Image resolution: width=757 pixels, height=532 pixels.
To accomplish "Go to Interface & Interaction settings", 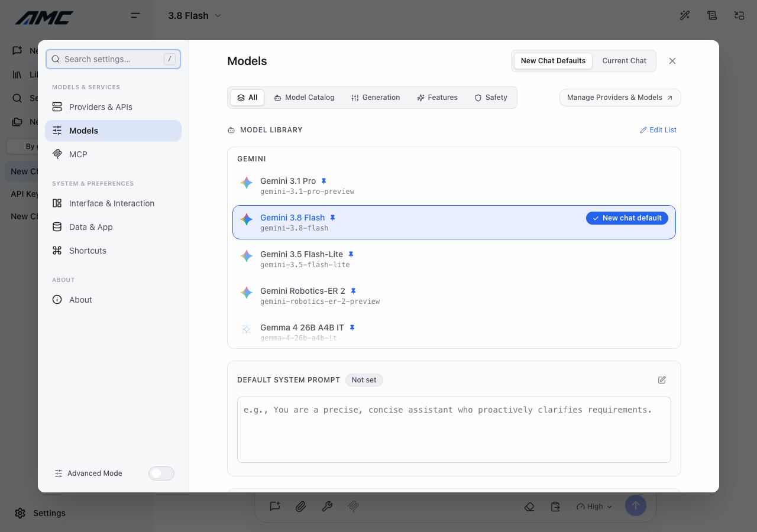I will (113, 203).
